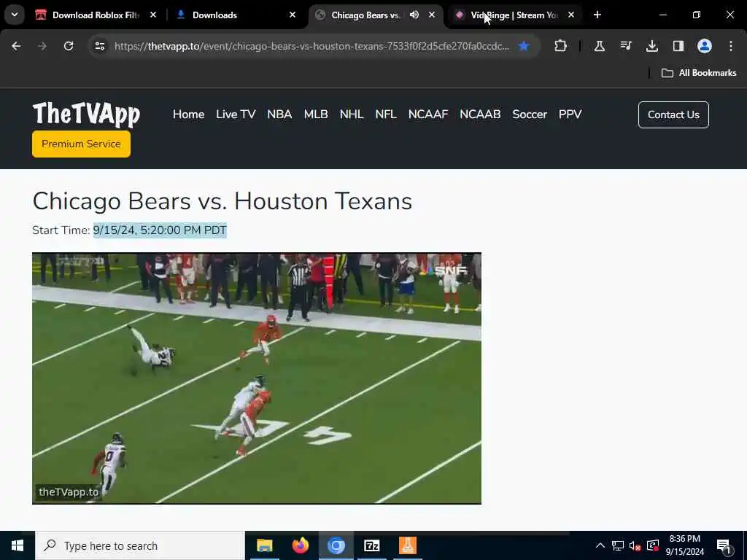This screenshot has height=560, width=747.
Task: Open the NFL section
Action: tap(386, 114)
